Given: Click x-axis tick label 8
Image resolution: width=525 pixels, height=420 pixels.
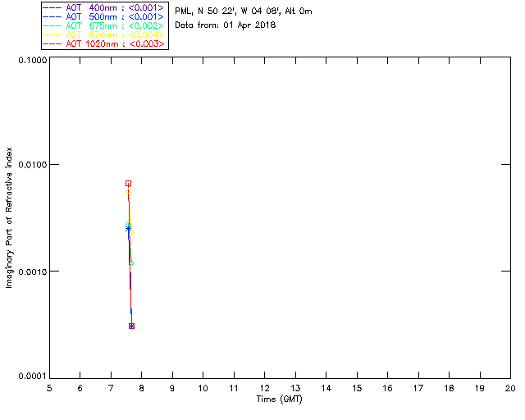Looking at the screenshot, I should tap(142, 388).
